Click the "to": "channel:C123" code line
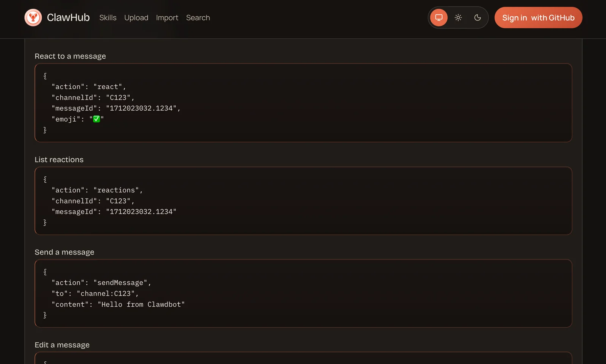This screenshot has width=606, height=364. click(x=95, y=294)
